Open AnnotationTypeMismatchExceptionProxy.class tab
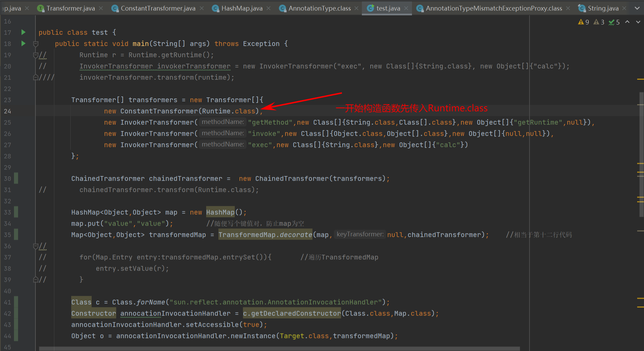644x351 pixels. pos(494,8)
